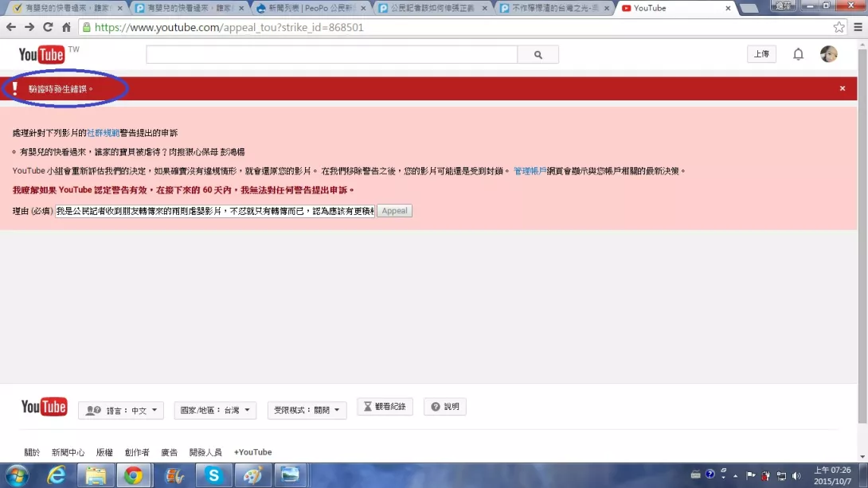This screenshot has height=488, width=868.
Task: Close the 新聞列表 PeoPo tab
Action: coord(363,8)
